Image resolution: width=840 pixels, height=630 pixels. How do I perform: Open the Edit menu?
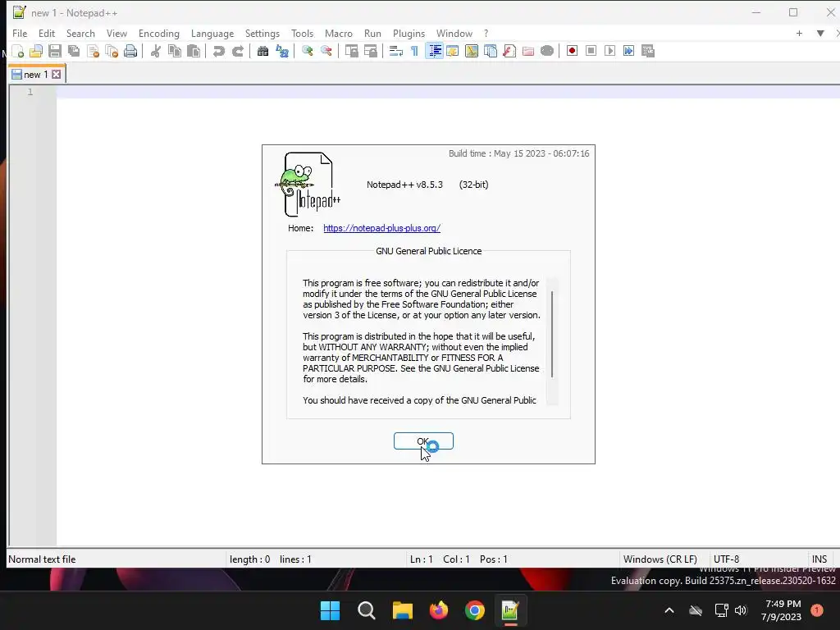click(x=47, y=33)
